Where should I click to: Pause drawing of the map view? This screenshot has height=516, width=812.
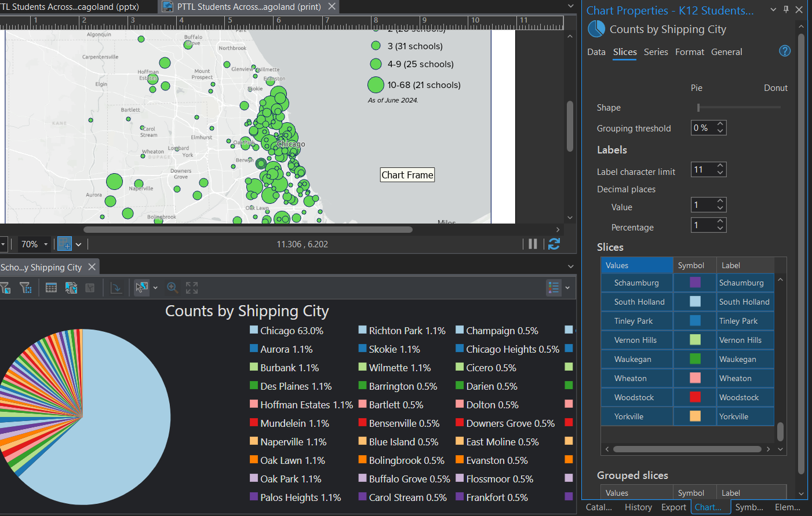[x=532, y=244]
